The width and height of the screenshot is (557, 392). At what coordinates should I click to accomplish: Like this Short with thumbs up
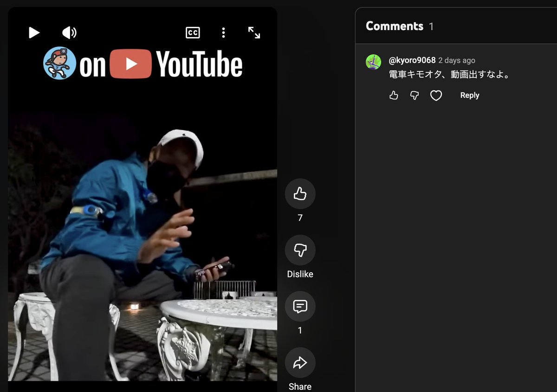300,194
